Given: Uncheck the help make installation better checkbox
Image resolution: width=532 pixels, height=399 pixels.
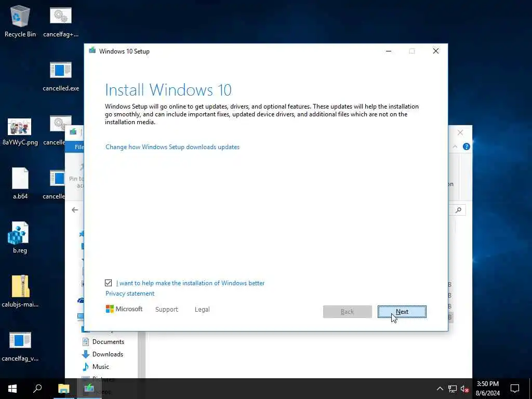Looking at the screenshot, I should click(108, 283).
